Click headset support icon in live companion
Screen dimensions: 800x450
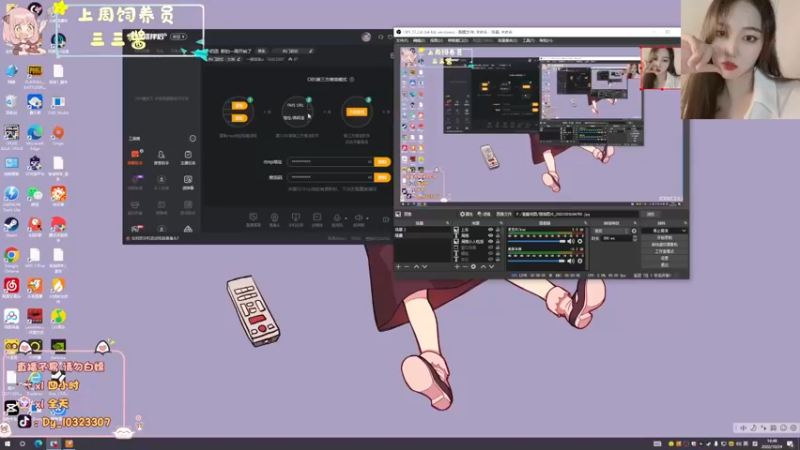point(381,37)
